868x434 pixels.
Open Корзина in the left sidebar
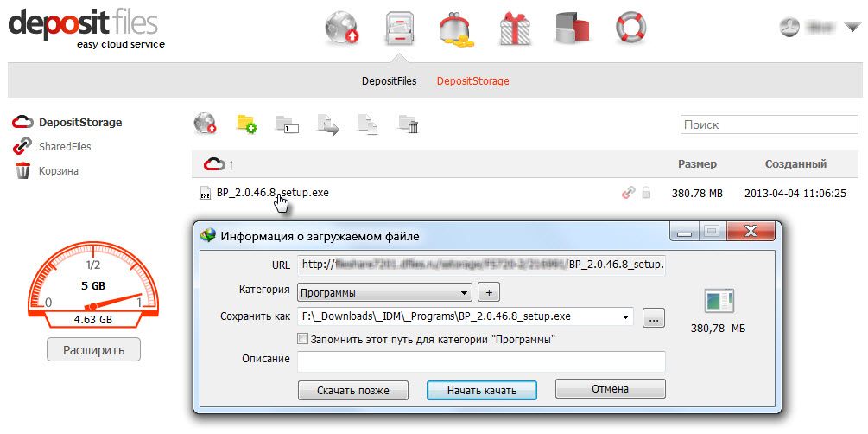click(58, 171)
